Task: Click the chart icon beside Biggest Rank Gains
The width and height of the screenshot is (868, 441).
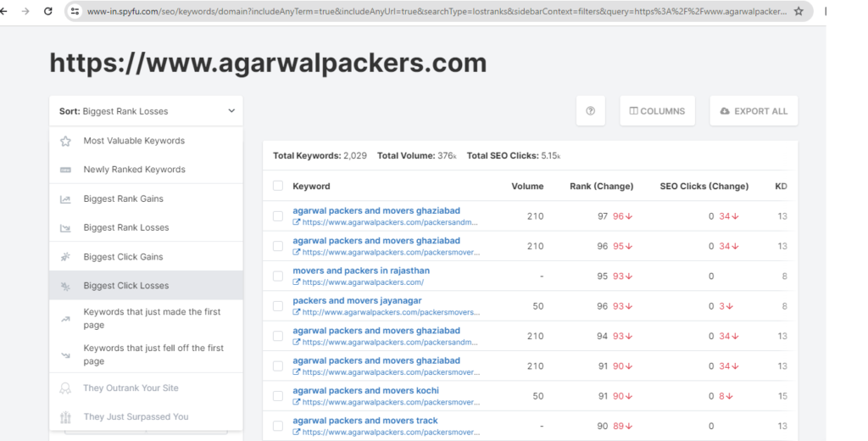Action: pyautogui.click(x=65, y=199)
